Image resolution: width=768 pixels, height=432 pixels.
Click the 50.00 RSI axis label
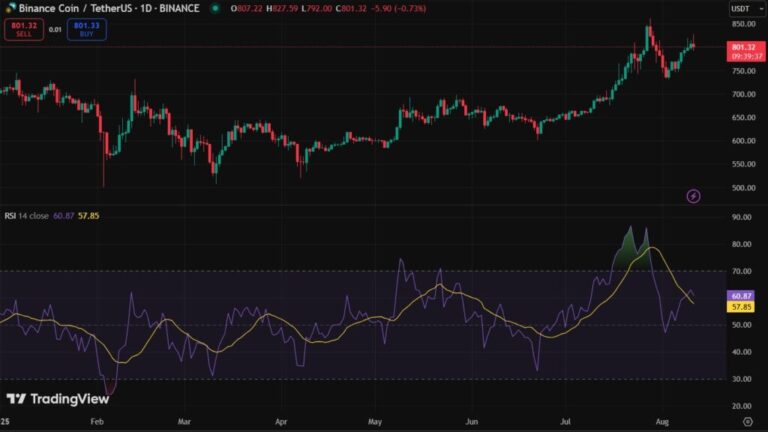[x=742, y=325]
